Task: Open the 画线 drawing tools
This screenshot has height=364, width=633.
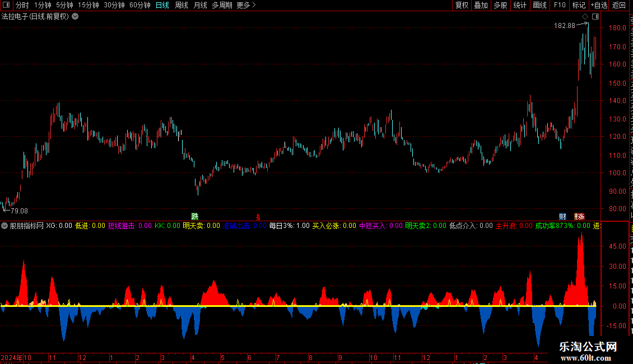Action: pyautogui.click(x=539, y=5)
